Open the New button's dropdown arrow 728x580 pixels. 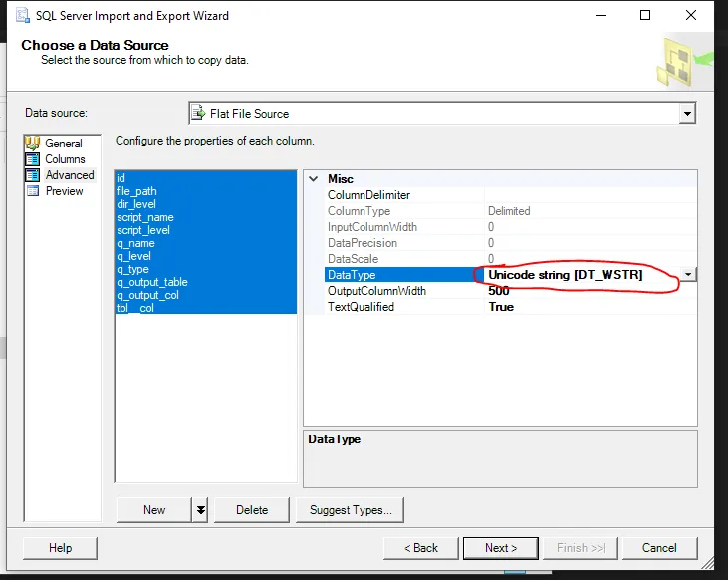(x=200, y=510)
